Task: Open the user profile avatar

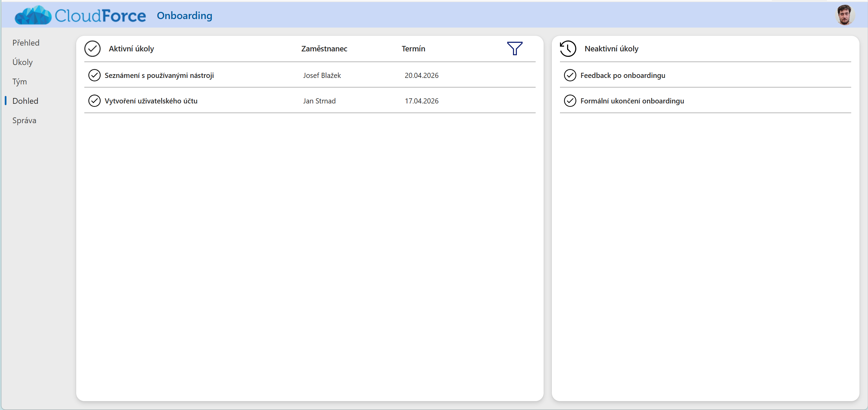Action: (x=844, y=15)
